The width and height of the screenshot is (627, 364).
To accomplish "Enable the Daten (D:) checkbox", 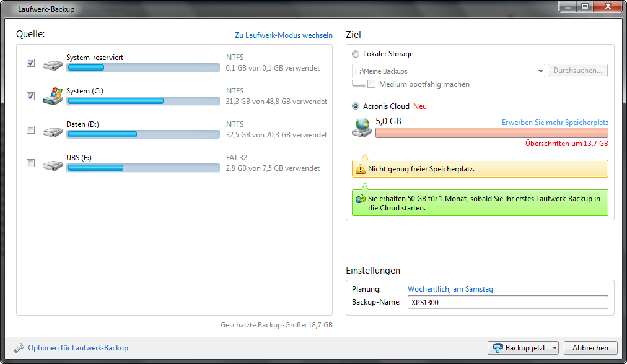I will pyautogui.click(x=30, y=130).
